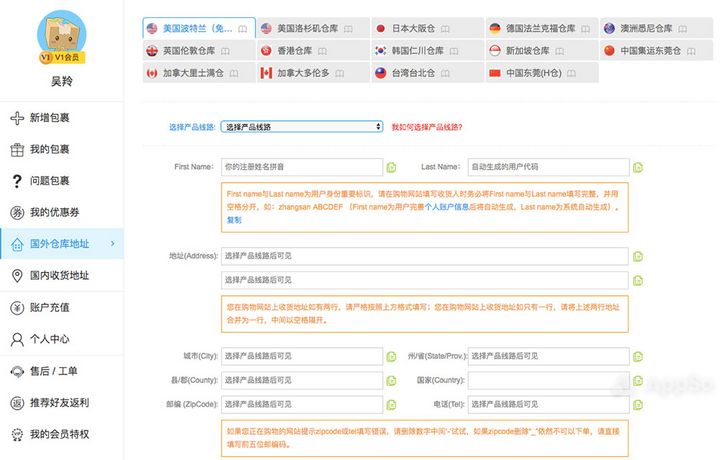The image size is (720, 460).
Task: Click the 复制 link in the name notice
Action: coord(234,220)
